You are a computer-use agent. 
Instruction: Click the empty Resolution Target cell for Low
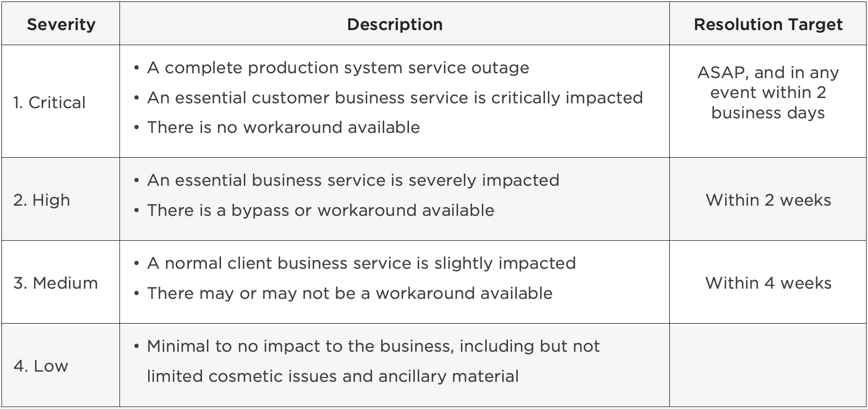point(768,365)
